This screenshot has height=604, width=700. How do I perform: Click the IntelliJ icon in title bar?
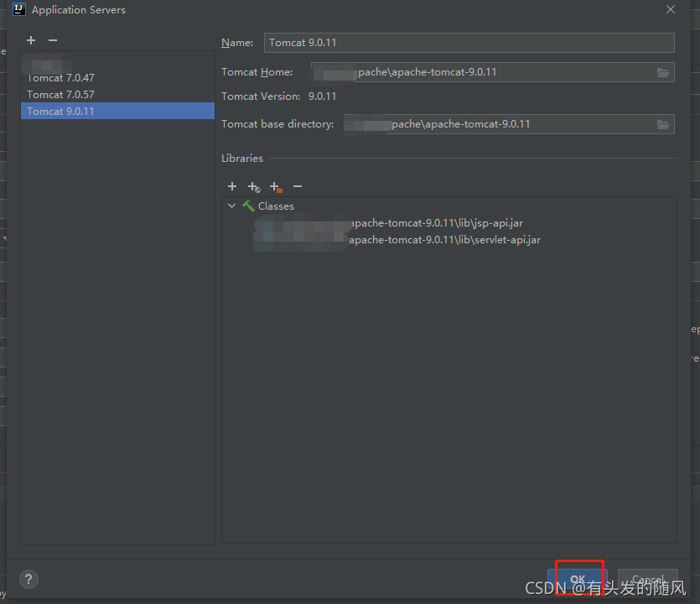18,9
